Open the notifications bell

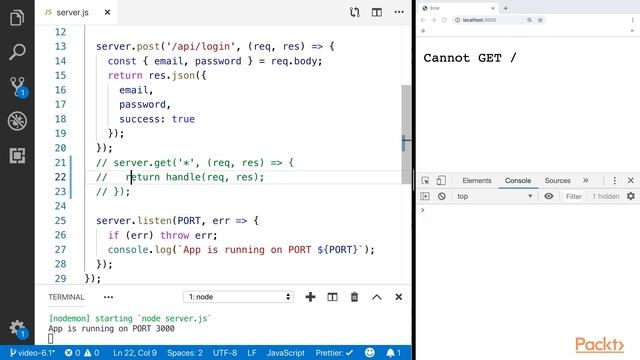point(393,353)
